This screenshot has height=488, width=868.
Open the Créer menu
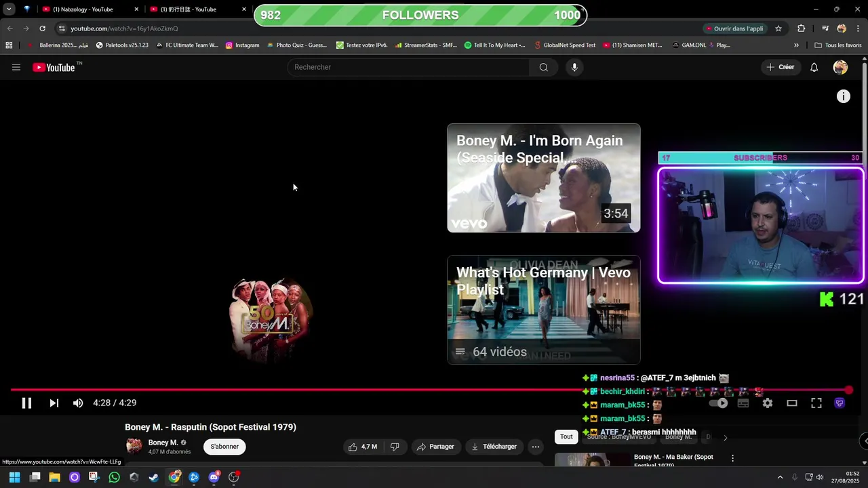[x=781, y=67]
